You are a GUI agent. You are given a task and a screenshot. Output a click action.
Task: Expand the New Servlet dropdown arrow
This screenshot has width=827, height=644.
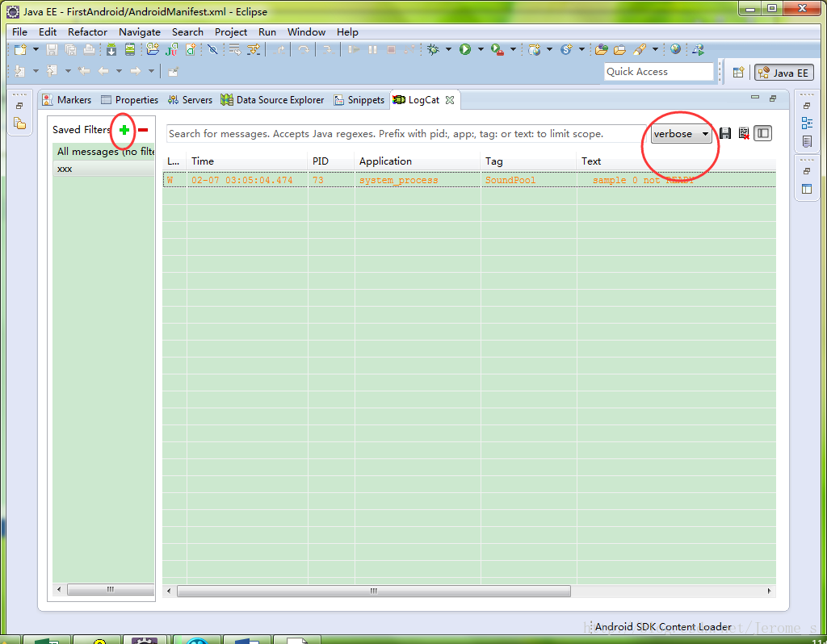[x=581, y=49]
